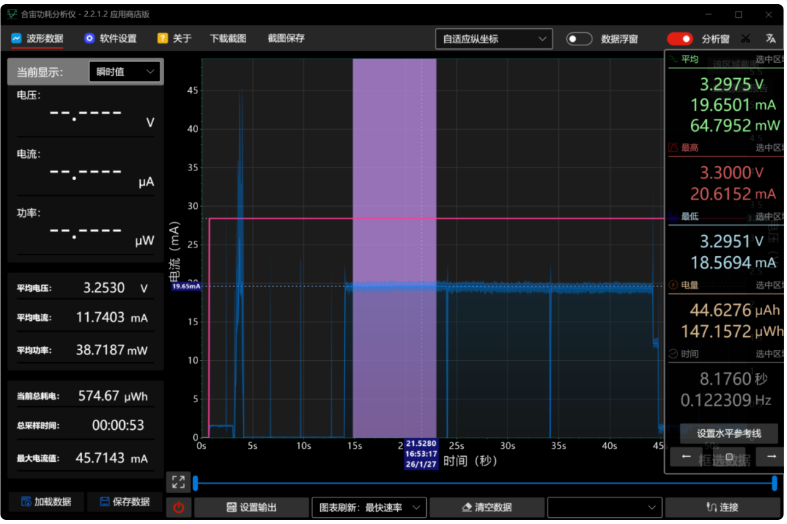Viewport: 787px width, 524px height.
Task: Expand the 自适应纵坐标 axis mode dropdown
Action: (x=494, y=39)
